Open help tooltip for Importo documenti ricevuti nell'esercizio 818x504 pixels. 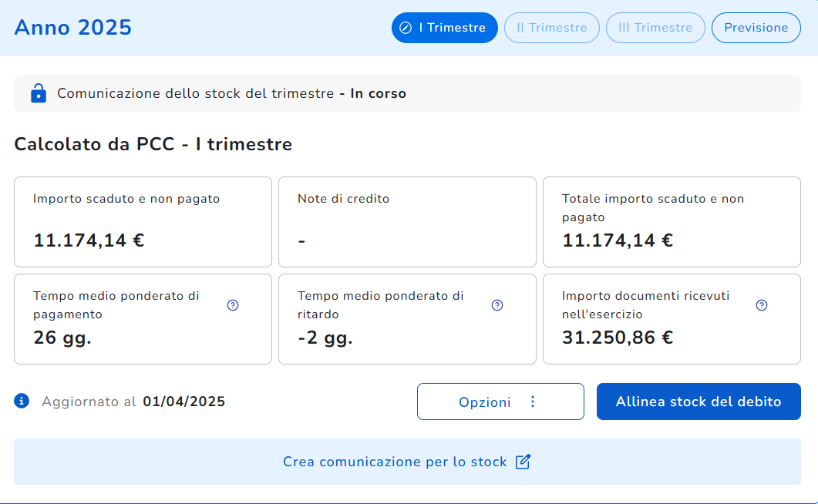[x=762, y=305]
